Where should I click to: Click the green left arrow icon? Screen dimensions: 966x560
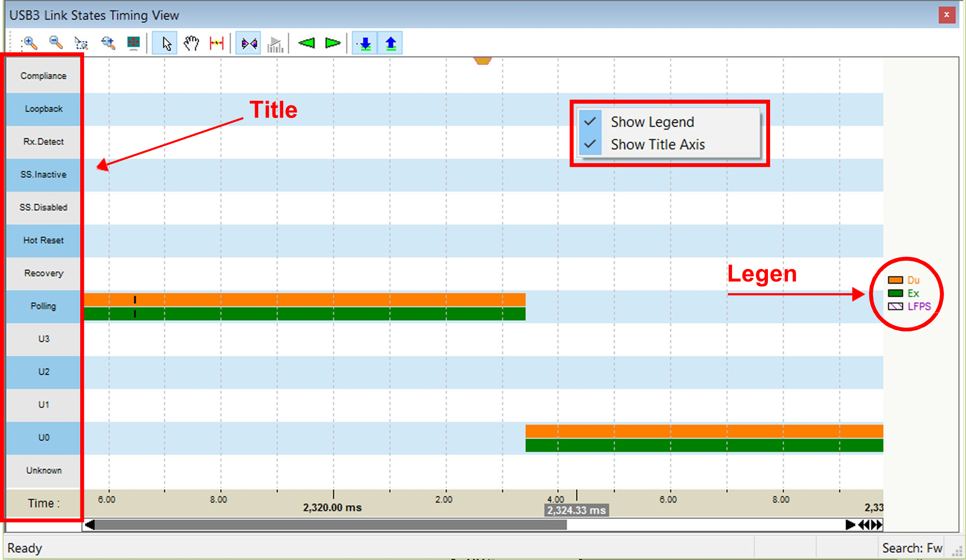point(307,43)
